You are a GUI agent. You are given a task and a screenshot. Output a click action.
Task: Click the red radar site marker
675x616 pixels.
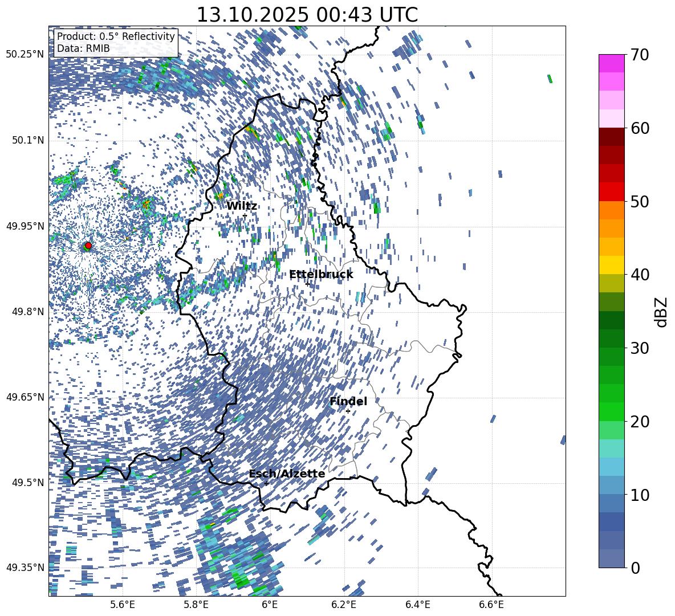click(88, 246)
